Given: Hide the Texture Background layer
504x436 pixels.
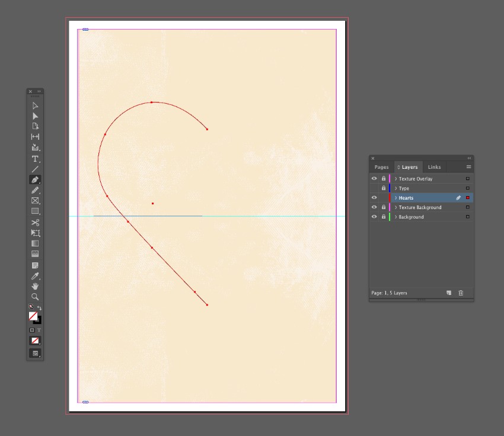Looking at the screenshot, I should click(x=374, y=207).
